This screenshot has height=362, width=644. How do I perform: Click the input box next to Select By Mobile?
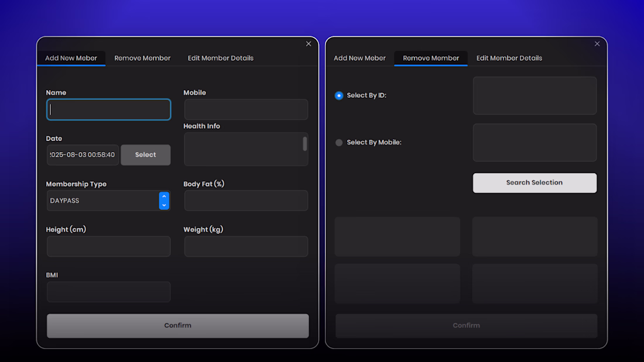pyautogui.click(x=535, y=143)
